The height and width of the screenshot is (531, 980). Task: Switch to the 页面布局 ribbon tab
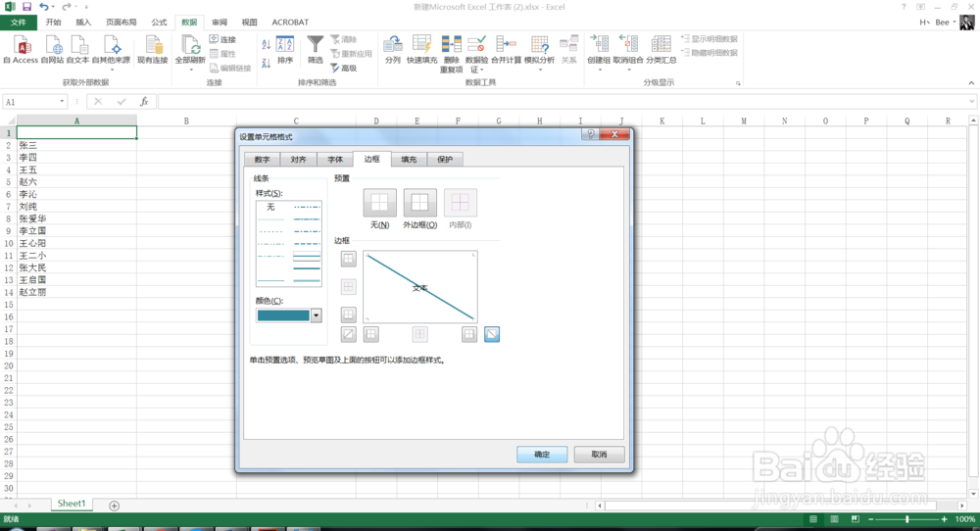[x=121, y=23]
